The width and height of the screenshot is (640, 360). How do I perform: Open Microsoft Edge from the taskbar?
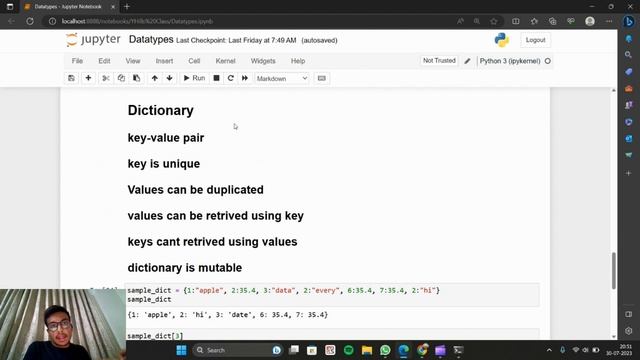(x=404, y=350)
